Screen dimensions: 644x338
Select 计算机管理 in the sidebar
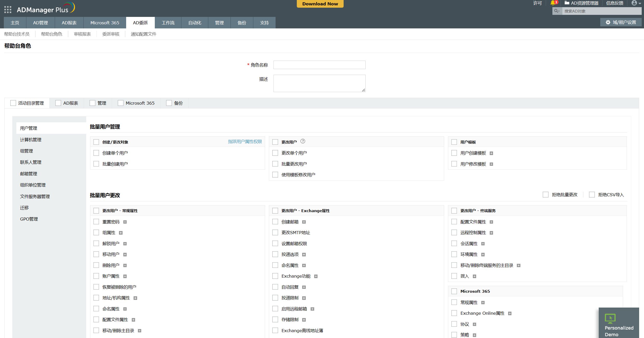tap(31, 140)
